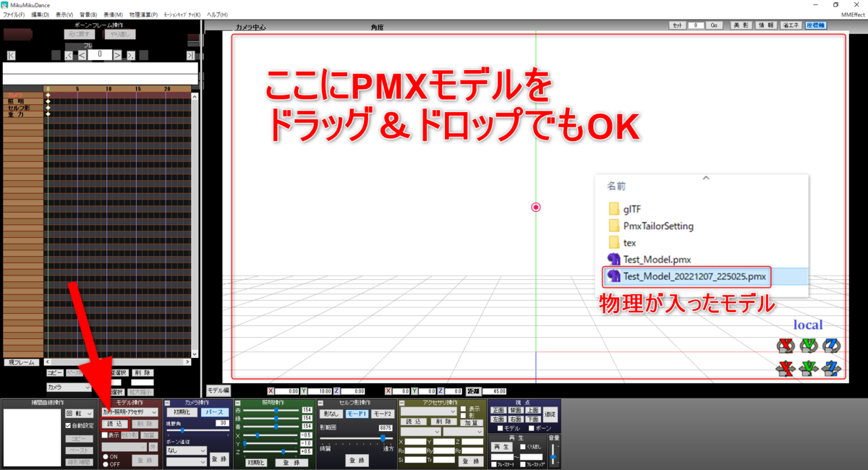The width and height of the screenshot is (868, 470).
Task: Open the tex folder
Action: (623, 242)
